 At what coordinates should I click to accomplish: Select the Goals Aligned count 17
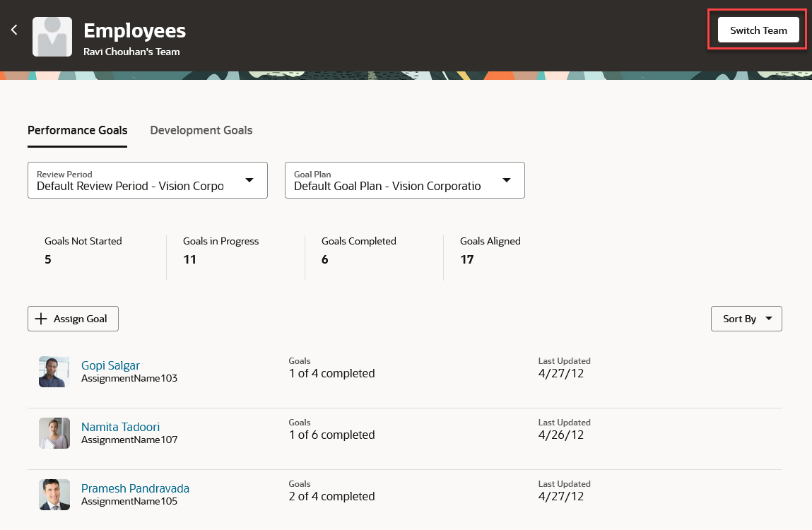coord(466,259)
